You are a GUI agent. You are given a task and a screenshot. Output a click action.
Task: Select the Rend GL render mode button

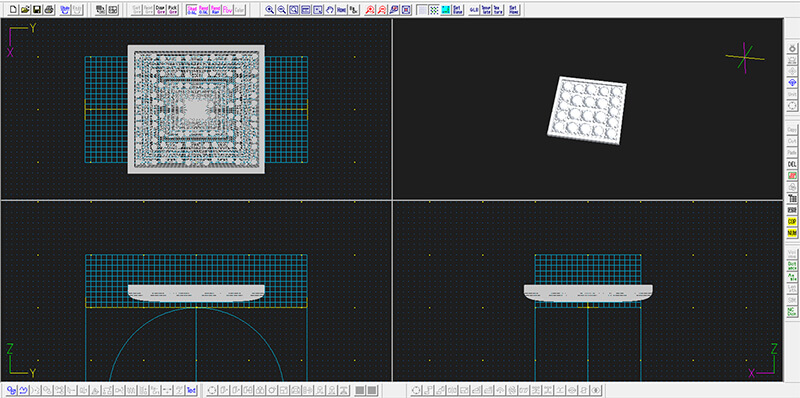pyautogui.click(x=204, y=9)
